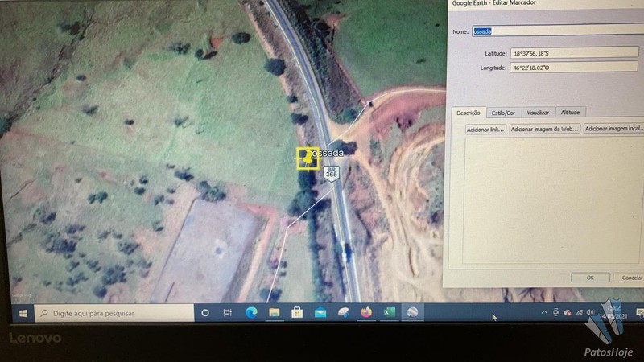Click the Cancelar button in the dialog

coord(629,278)
